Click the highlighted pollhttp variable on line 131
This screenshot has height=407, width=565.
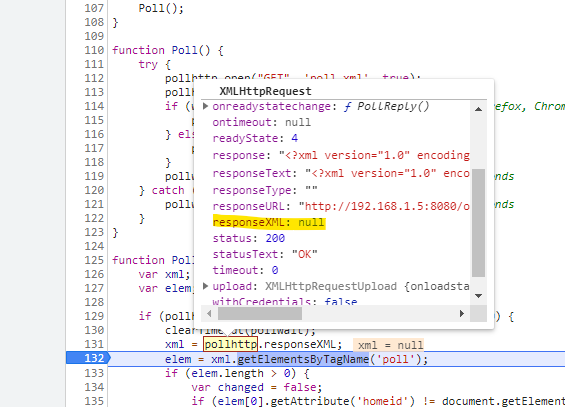pyautogui.click(x=231, y=344)
